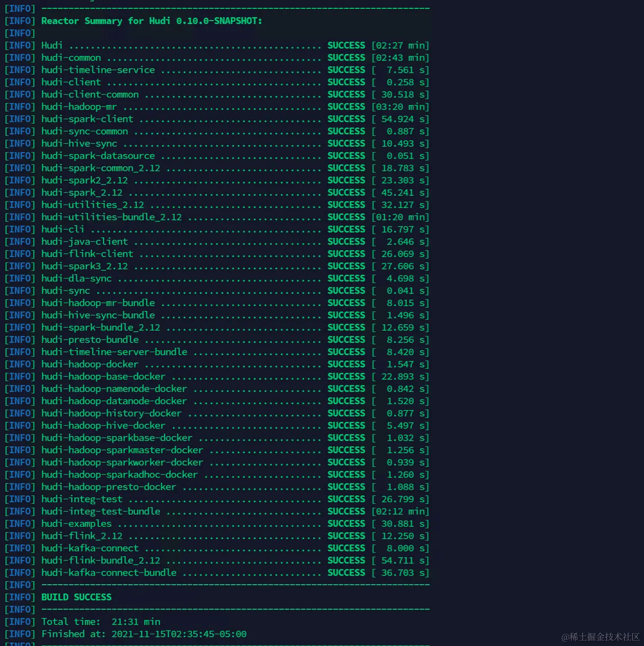Select the 'hudi-hadoop-sparkmaster-docker' module name
Viewport: 644px width, 646px height.
click(122, 450)
